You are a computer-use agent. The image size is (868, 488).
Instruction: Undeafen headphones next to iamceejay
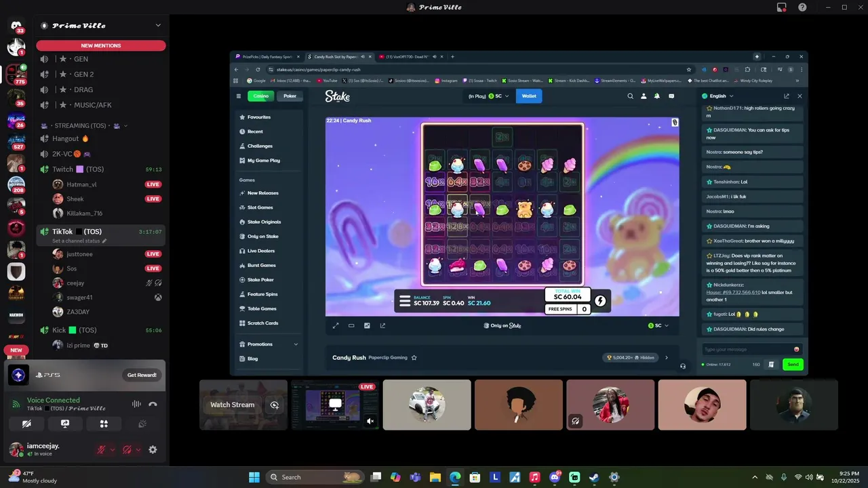click(x=127, y=449)
